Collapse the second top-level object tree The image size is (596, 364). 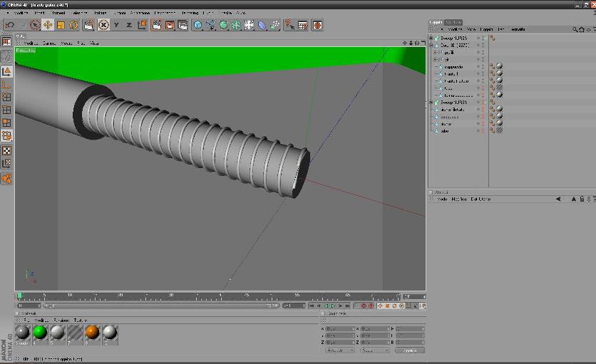tap(431, 45)
